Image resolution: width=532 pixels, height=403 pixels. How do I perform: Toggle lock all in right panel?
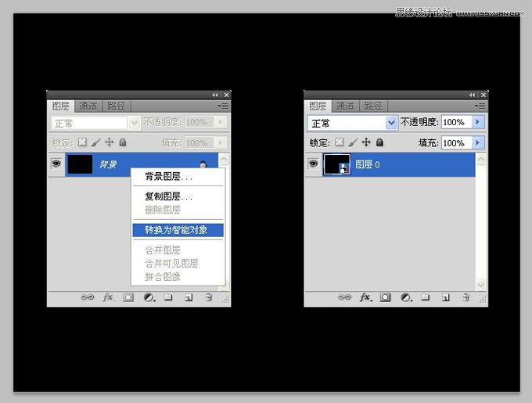380,142
